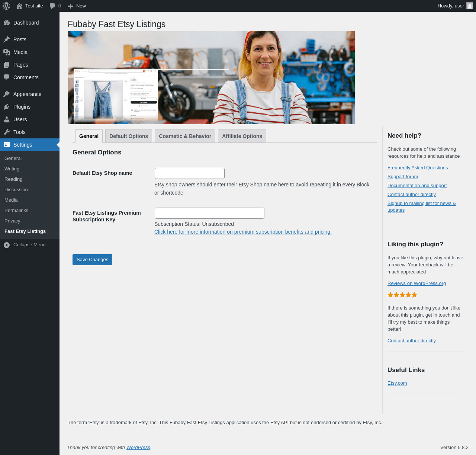Click the Users person icon

pyautogui.click(x=7, y=119)
